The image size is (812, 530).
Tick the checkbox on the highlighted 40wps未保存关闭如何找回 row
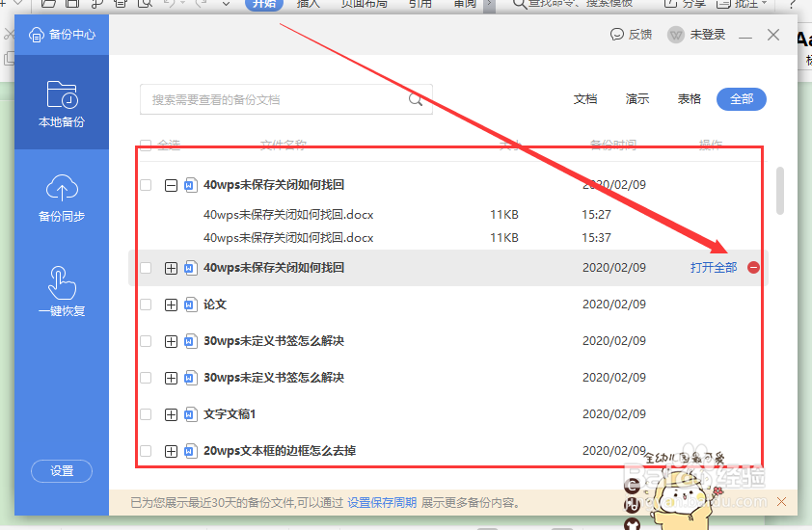[146, 268]
